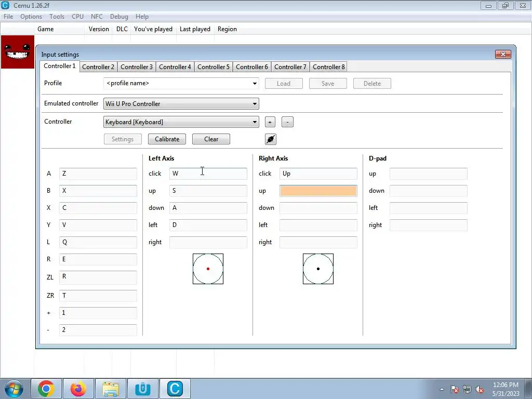Click the ZR mapping field

coord(98,296)
